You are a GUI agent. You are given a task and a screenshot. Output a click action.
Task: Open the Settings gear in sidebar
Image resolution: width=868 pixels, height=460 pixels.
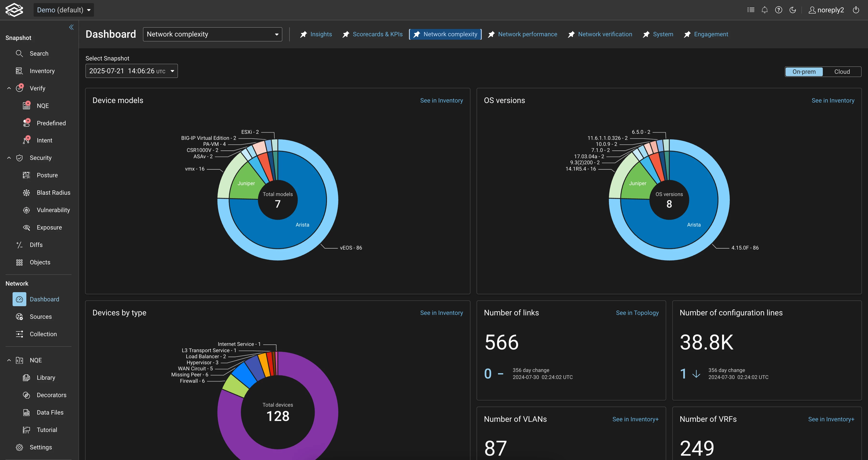tap(20, 447)
